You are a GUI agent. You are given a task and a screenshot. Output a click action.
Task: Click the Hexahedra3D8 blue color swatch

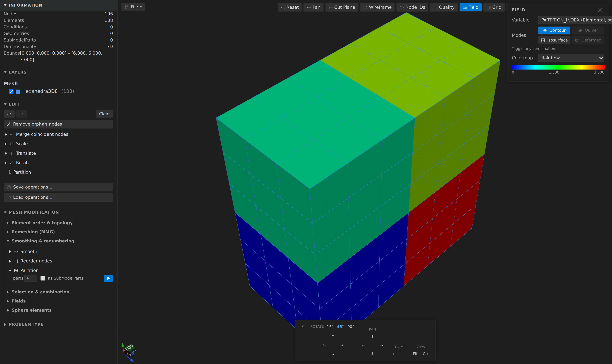point(18,92)
